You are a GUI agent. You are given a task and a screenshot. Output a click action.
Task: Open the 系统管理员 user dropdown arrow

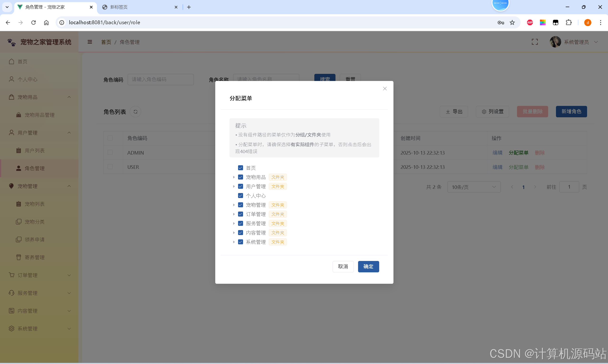pos(596,42)
